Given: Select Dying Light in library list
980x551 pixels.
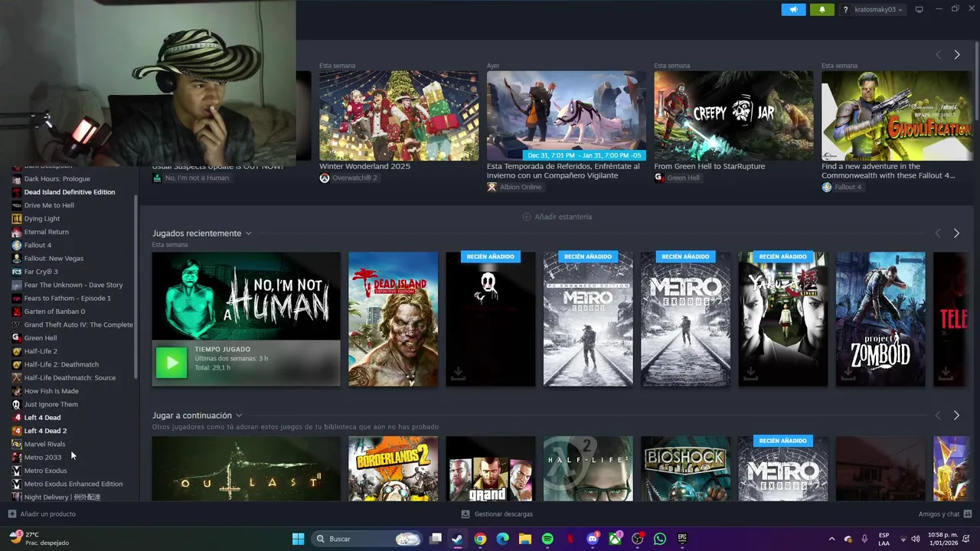Looking at the screenshot, I should (42, 219).
